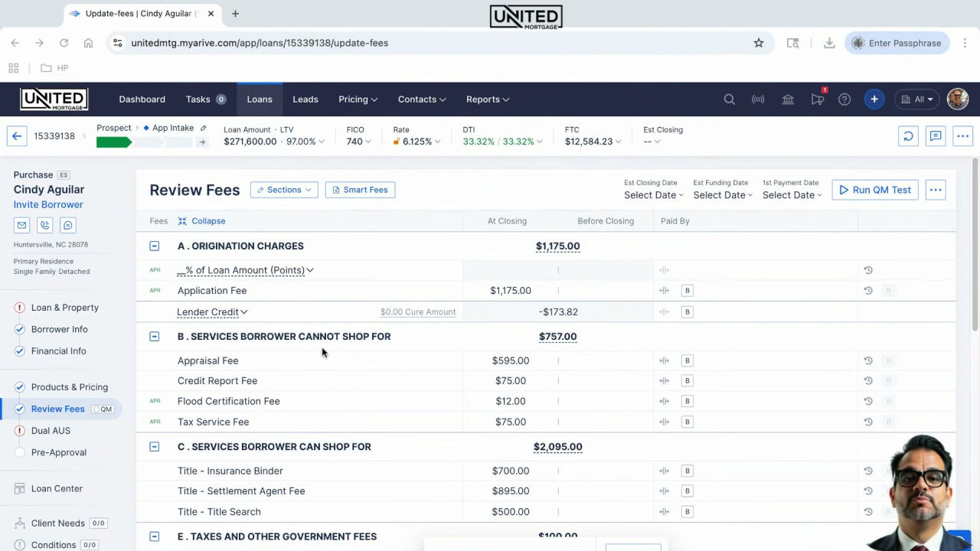Screen dimensions: 980x551
Task: Open the Sections dropdown
Action: tap(284, 190)
